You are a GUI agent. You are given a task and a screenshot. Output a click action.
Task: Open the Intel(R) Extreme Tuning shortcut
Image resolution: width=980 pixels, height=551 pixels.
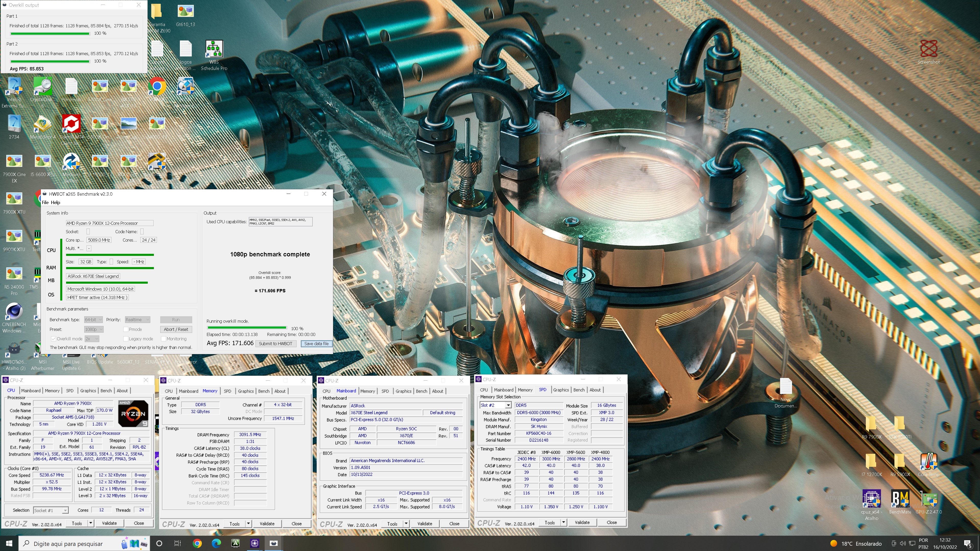[x=14, y=92]
